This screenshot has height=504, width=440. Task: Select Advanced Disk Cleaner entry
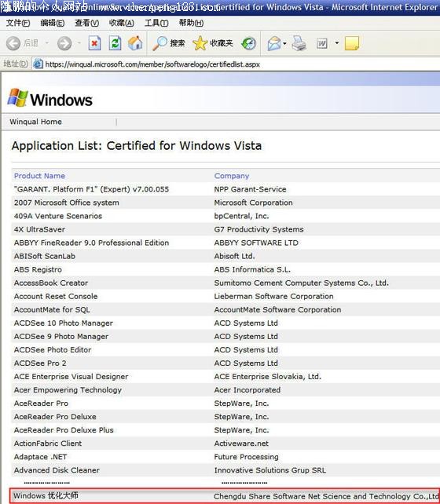coord(57,470)
